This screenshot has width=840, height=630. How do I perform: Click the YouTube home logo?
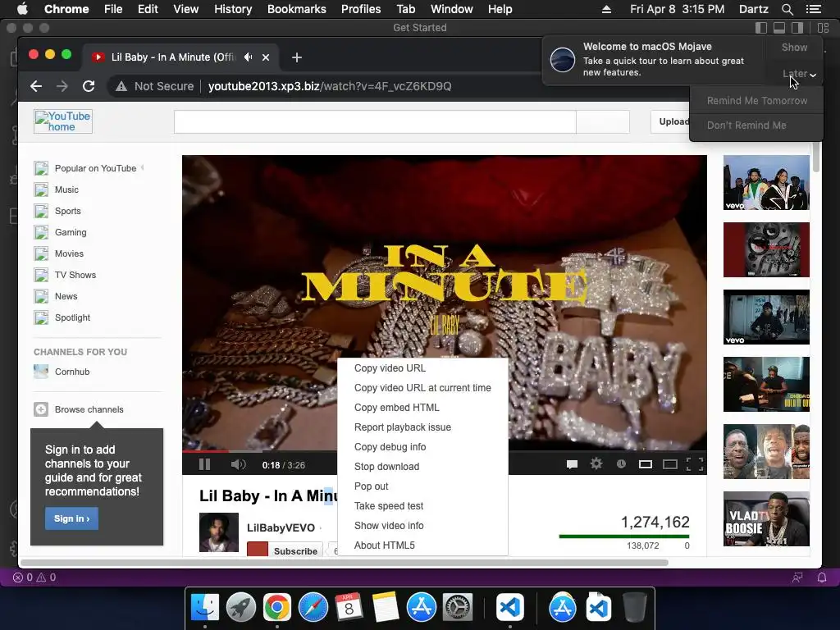coord(63,121)
